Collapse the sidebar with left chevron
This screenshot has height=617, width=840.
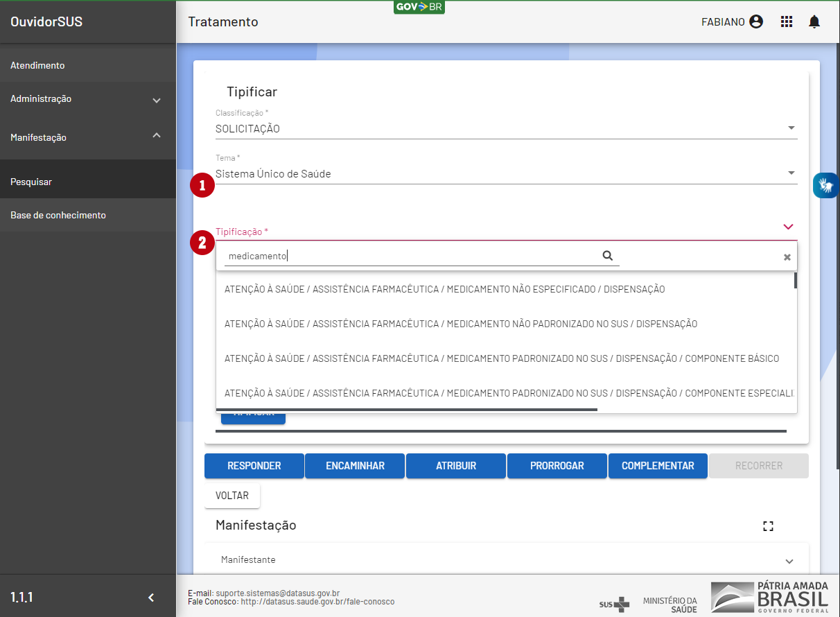[x=151, y=598]
